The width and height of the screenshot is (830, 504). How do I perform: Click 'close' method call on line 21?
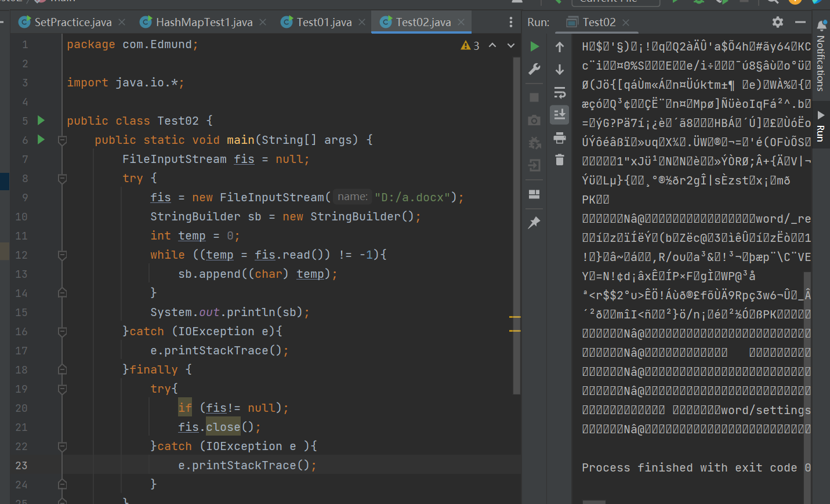click(x=223, y=427)
